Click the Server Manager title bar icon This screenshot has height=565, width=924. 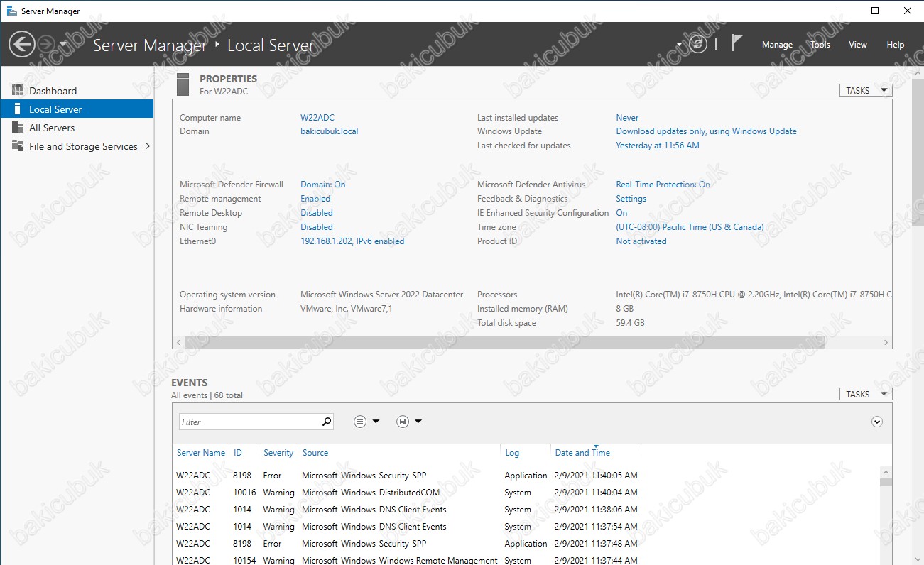11,11
